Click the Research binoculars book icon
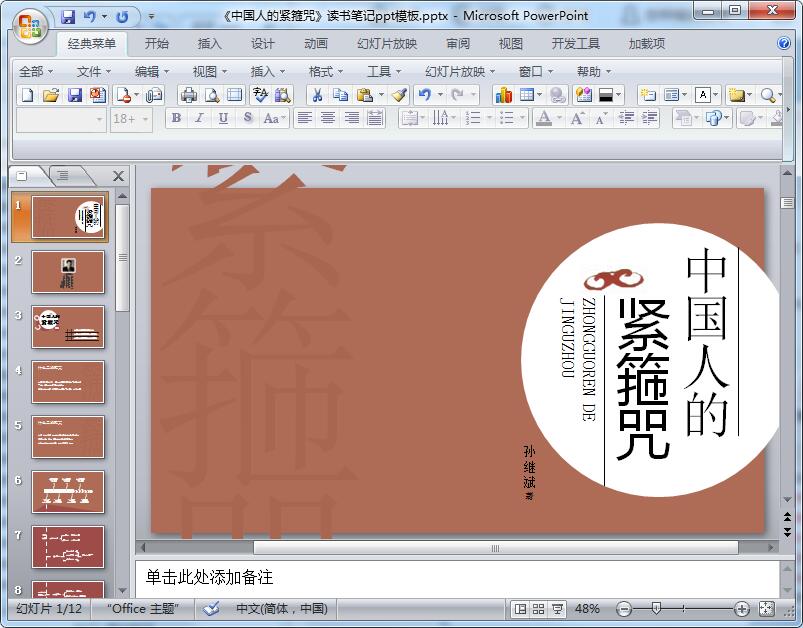 click(283, 95)
